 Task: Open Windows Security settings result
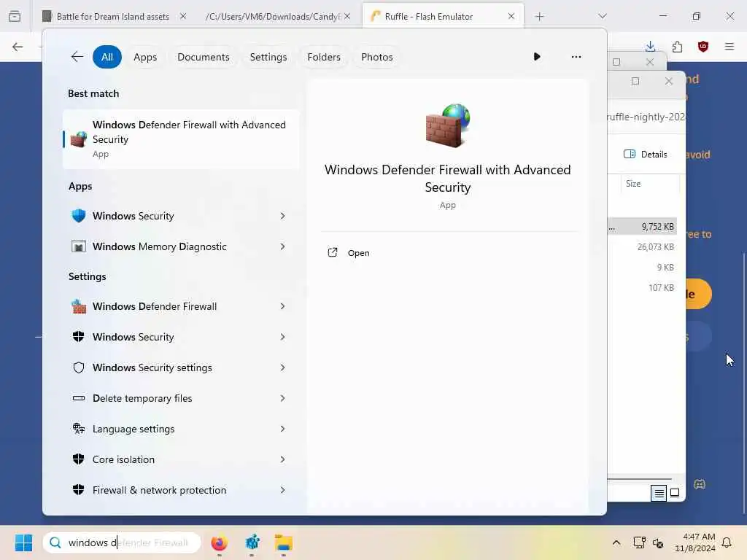pyautogui.click(x=181, y=367)
